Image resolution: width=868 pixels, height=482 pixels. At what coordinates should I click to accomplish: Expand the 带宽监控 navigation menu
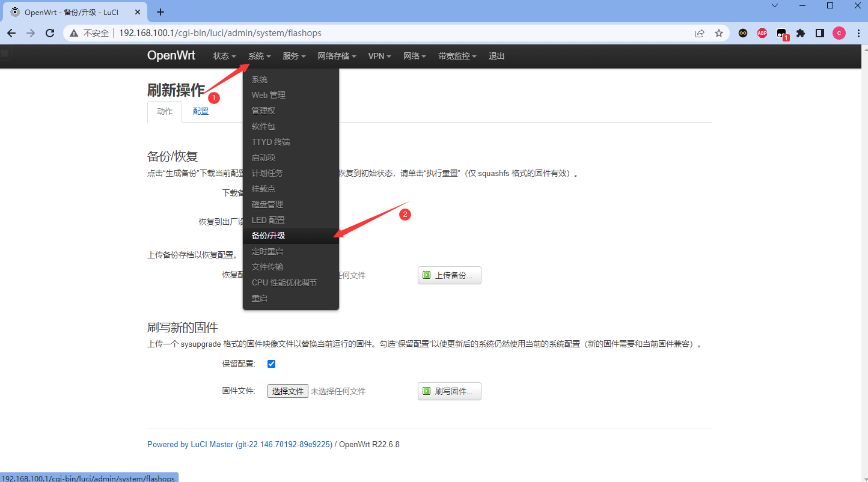457,56
